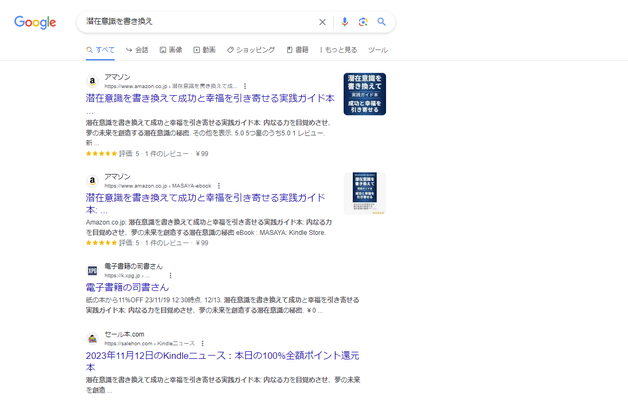Open first result titled 実践ガイド本
The width and height of the screenshot is (628, 404).
pos(210,98)
